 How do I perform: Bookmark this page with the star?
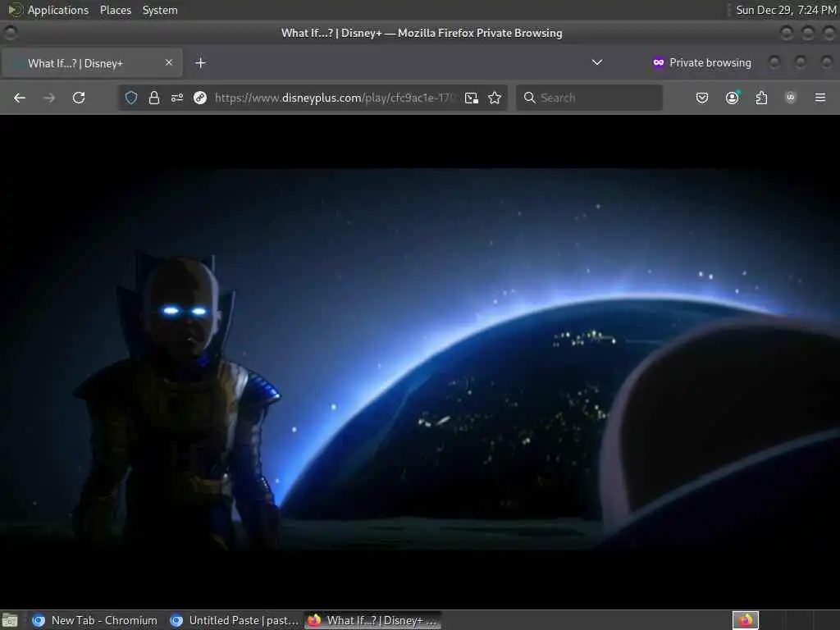[x=495, y=98]
